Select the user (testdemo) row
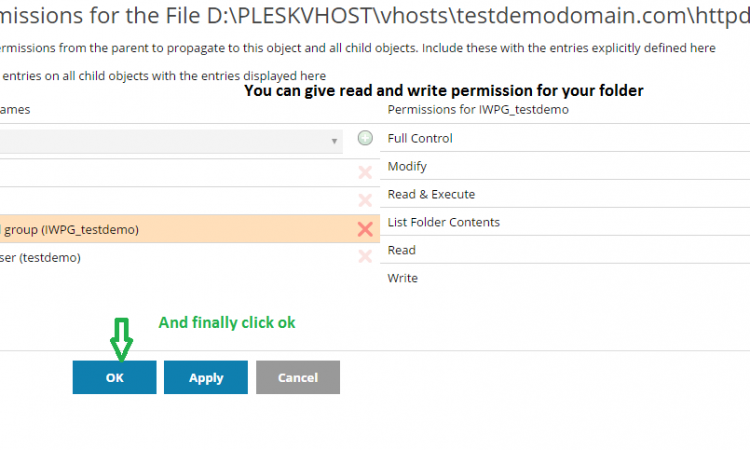750x450 pixels. coord(190,257)
